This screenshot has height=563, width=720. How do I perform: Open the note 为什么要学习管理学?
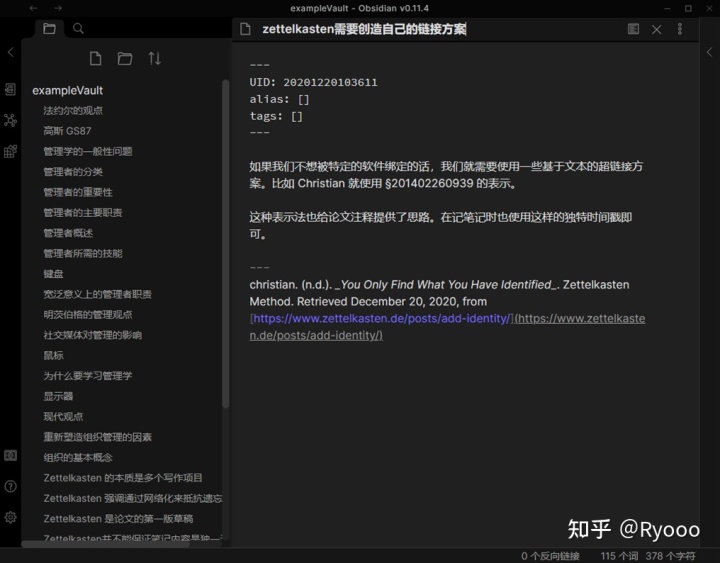coord(88,376)
